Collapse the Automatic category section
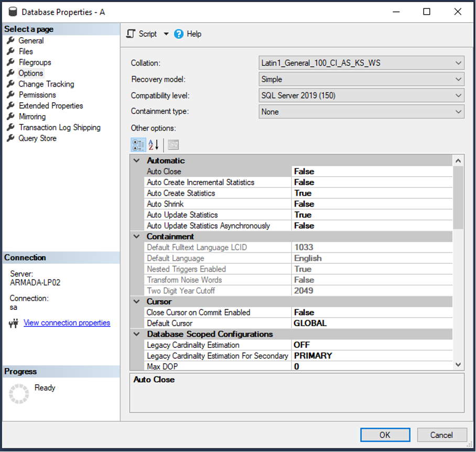 pyautogui.click(x=137, y=160)
